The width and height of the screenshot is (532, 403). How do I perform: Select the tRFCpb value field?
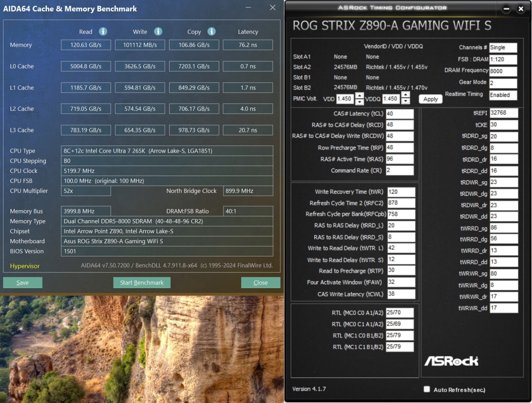[x=401, y=214]
